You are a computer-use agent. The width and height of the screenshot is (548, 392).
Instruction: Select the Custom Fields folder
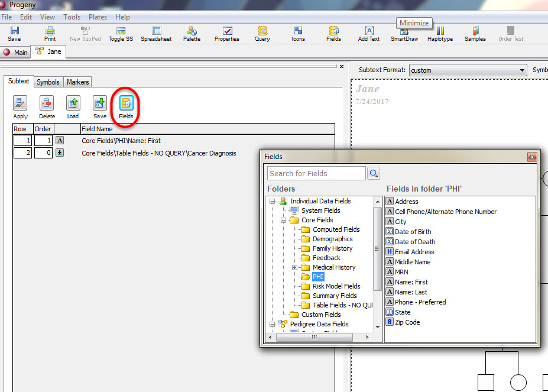tap(321, 315)
